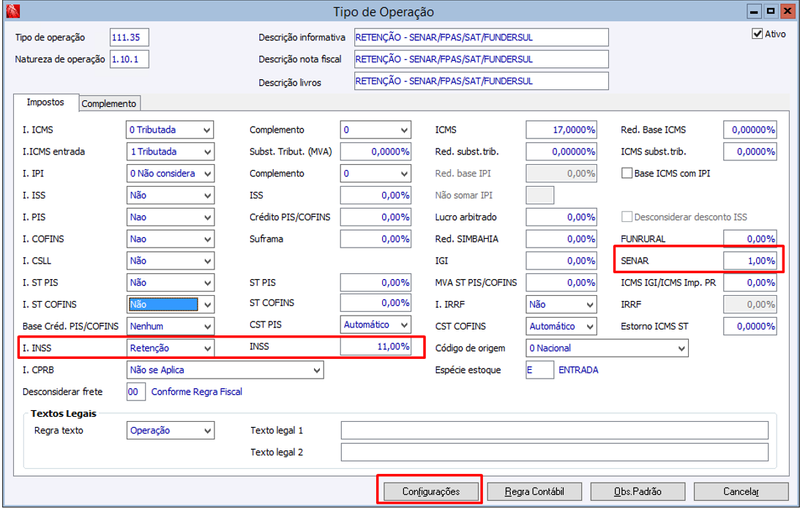This screenshot has width=800, height=509.
Task: Click the Tipo de operação field
Action: pyautogui.click(x=129, y=37)
